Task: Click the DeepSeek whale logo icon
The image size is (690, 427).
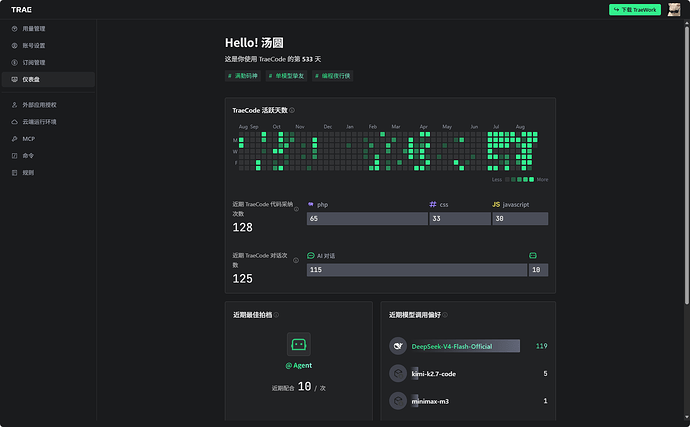Action: point(398,346)
